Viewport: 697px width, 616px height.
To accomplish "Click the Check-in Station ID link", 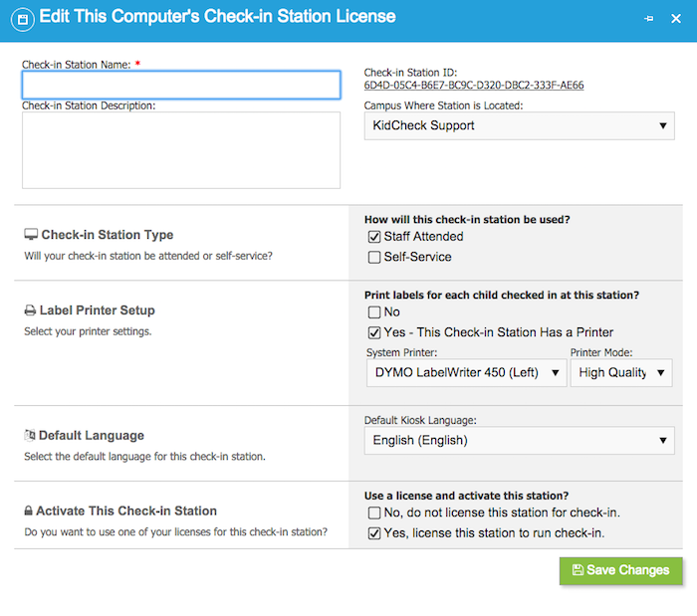I will [474, 85].
